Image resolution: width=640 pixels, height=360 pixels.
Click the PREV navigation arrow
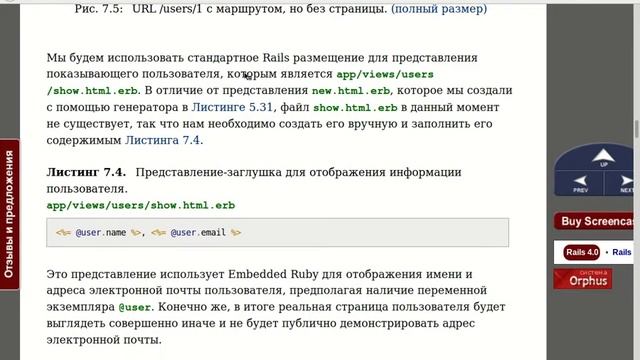tap(580, 183)
